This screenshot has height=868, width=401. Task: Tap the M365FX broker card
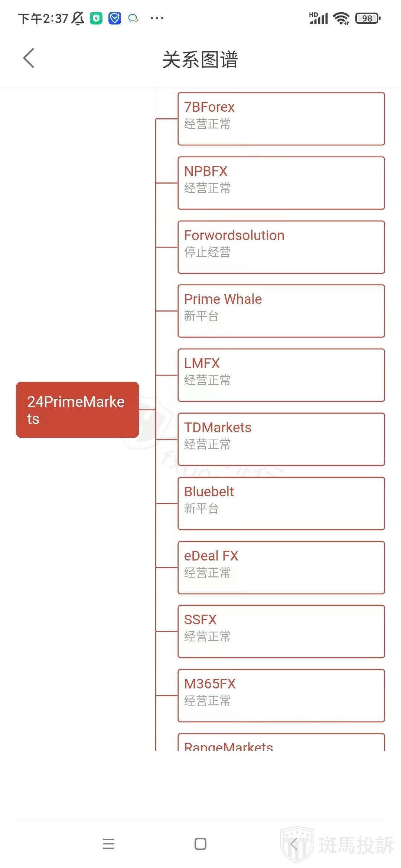281,696
